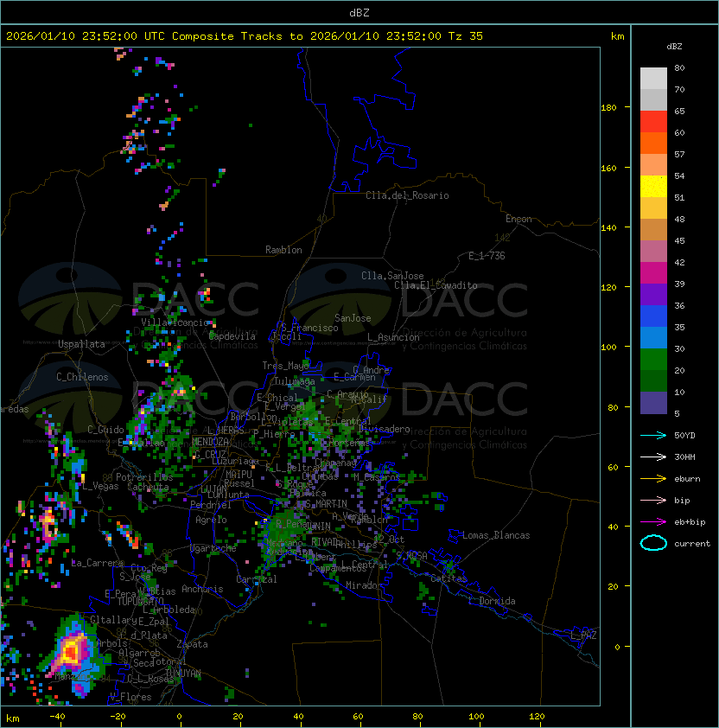This screenshot has width=719, height=728.
Task: Click the -40 tick on horizontal axis
Action: [x=57, y=717]
